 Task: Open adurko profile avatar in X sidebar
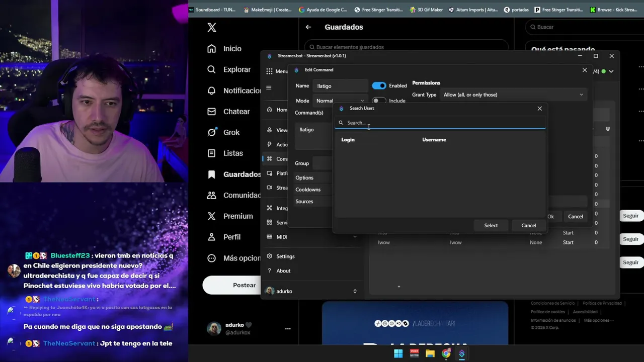point(214,328)
